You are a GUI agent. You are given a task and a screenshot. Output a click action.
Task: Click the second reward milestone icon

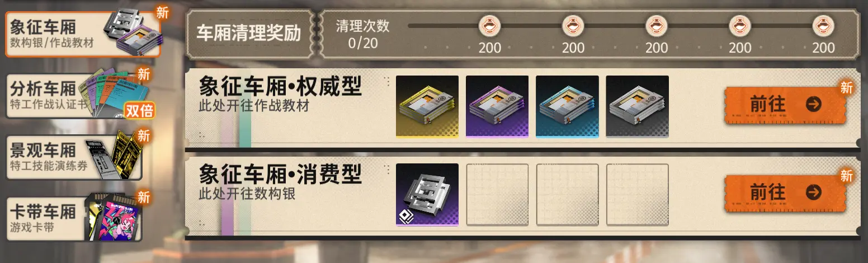coord(573,26)
